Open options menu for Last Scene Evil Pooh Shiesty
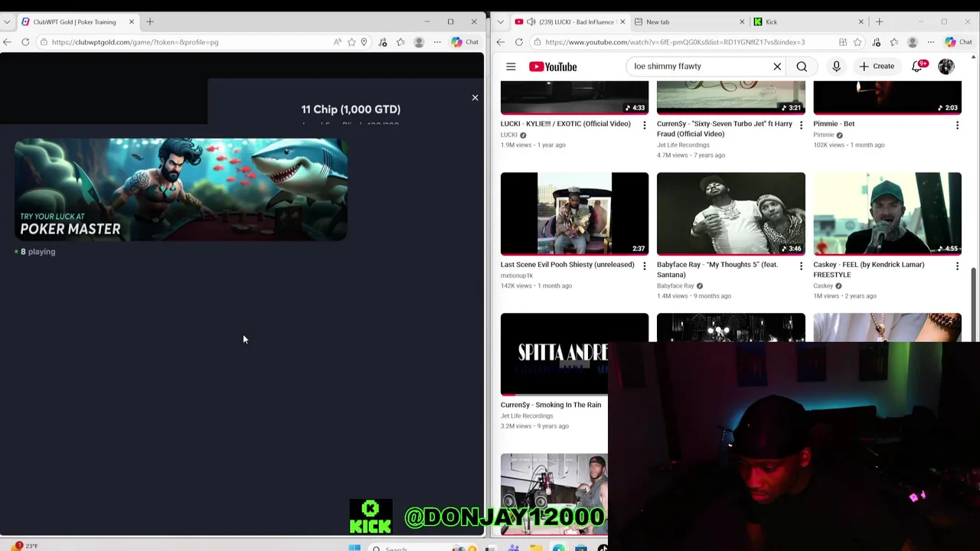This screenshot has height=551, width=980. pyautogui.click(x=644, y=266)
